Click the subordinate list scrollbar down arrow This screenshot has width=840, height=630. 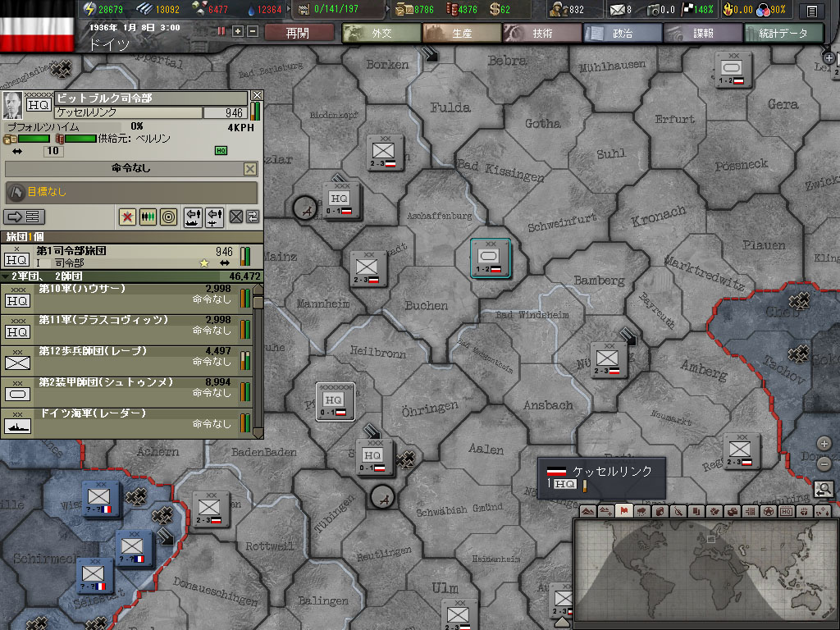tap(258, 432)
